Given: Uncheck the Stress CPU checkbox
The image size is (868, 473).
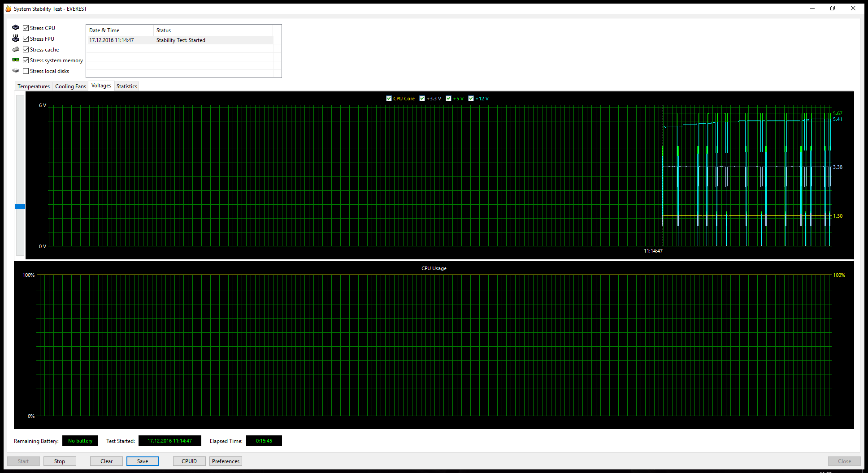Looking at the screenshot, I should pos(26,28).
